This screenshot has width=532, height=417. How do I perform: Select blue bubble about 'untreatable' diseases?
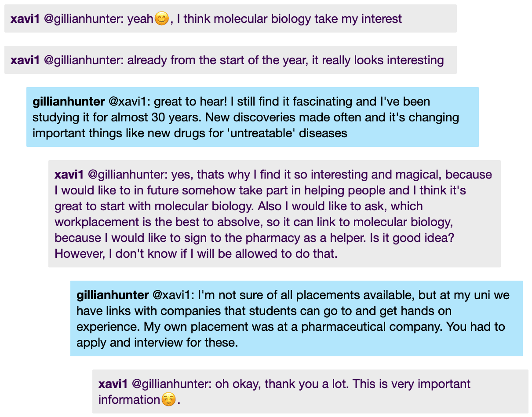[252, 117]
